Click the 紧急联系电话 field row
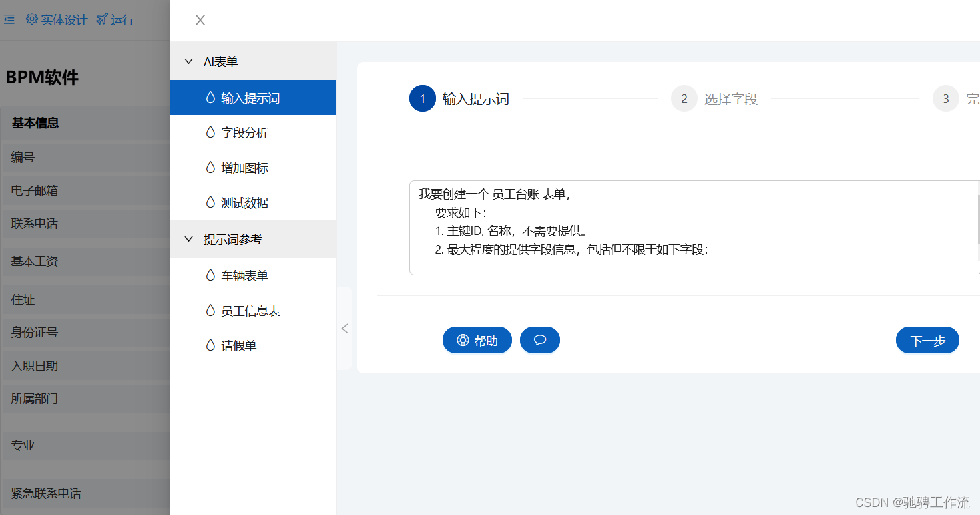Image resolution: width=980 pixels, height=515 pixels. pyautogui.click(x=85, y=494)
